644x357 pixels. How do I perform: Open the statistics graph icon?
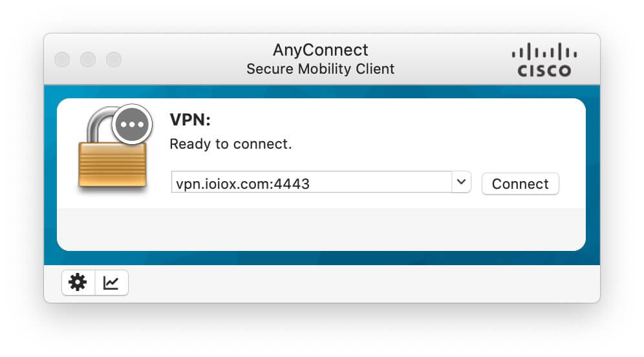(x=111, y=283)
